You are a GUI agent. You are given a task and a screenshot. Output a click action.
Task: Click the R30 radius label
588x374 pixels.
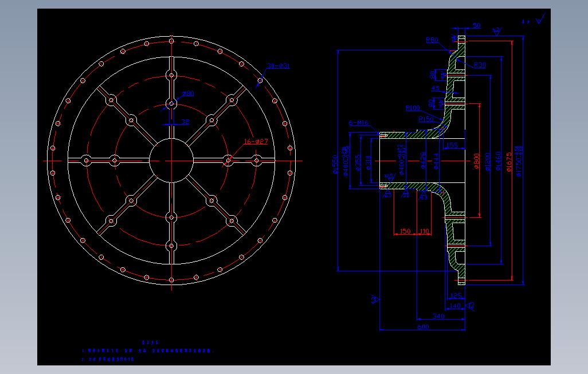pos(480,65)
